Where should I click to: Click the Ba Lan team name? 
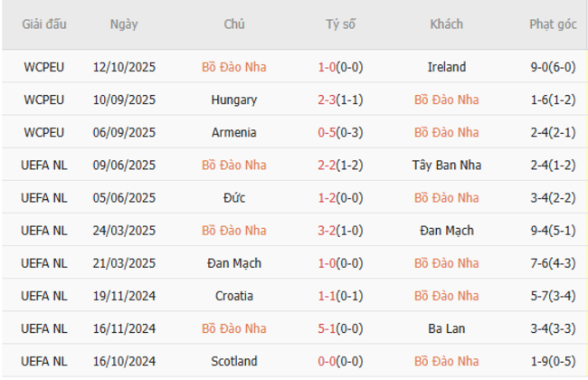click(446, 328)
